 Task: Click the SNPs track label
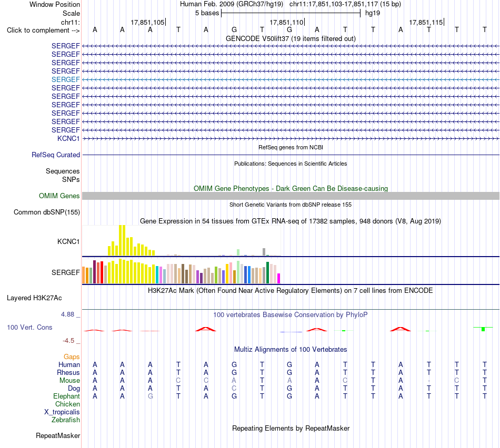(x=71, y=179)
